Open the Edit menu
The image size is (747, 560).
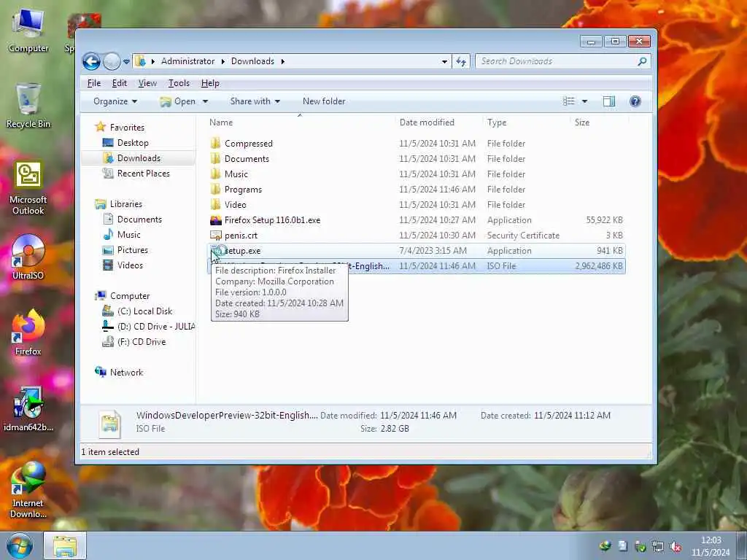pyautogui.click(x=119, y=83)
